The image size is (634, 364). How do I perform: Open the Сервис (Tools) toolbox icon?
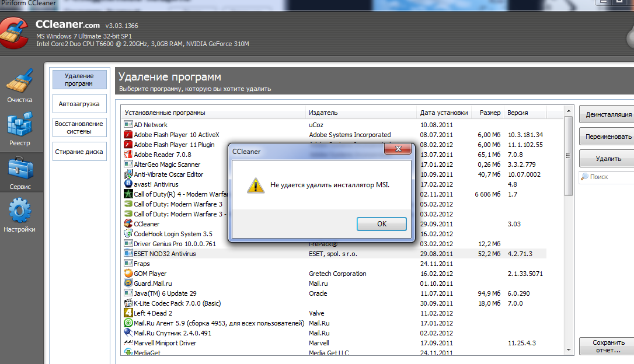(x=20, y=168)
